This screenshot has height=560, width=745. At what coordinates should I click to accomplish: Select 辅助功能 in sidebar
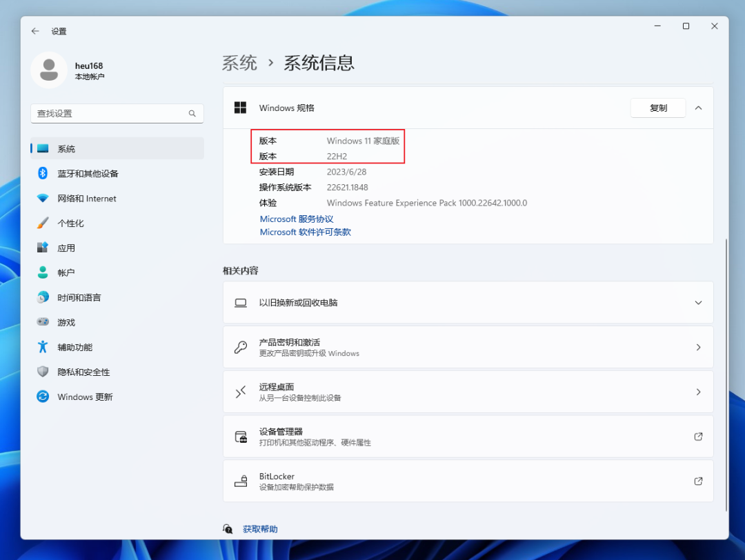pyautogui.click(x=117, y=347)
